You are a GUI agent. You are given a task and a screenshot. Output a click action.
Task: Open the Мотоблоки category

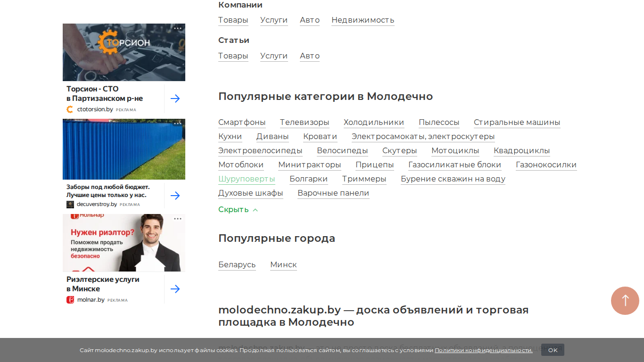tap(241, 165)
